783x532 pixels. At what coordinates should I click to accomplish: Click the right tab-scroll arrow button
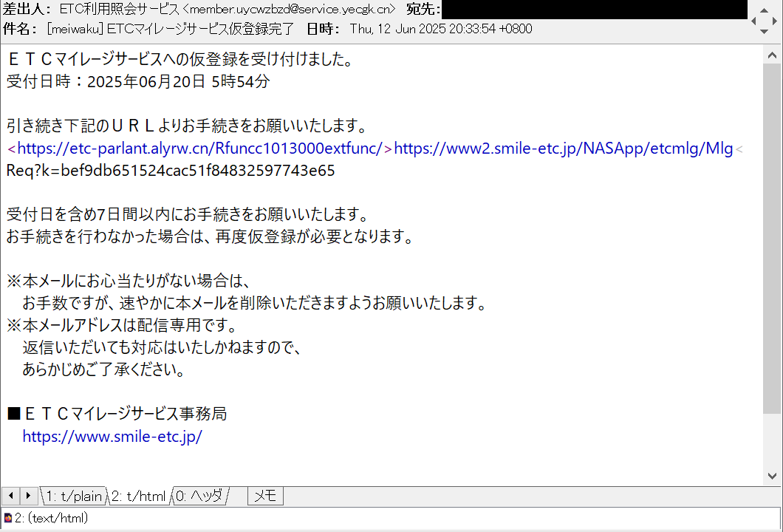point(29,496)
